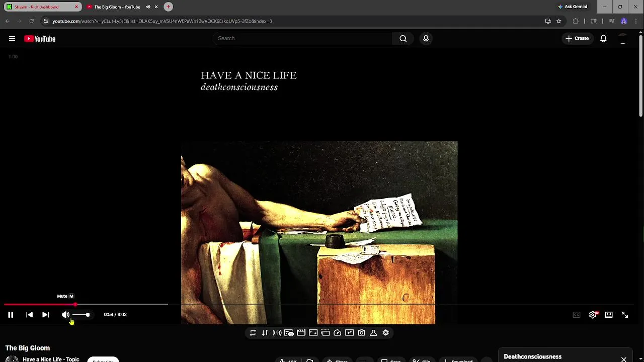644x362 pixels.
Task: Open the Create button menu
Action: (577, 39)
